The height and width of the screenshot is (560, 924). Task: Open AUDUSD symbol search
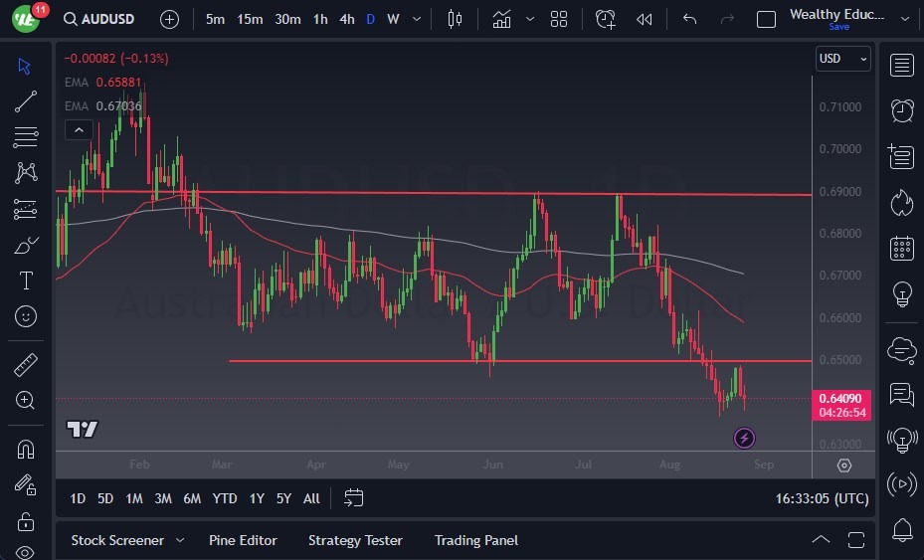click(x=99, y=19)
